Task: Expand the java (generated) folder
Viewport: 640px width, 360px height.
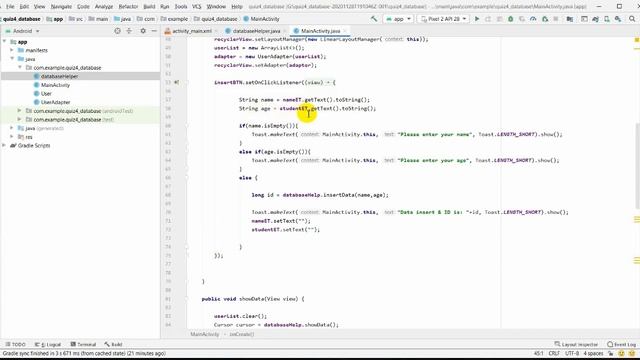Action: point(12,128)
